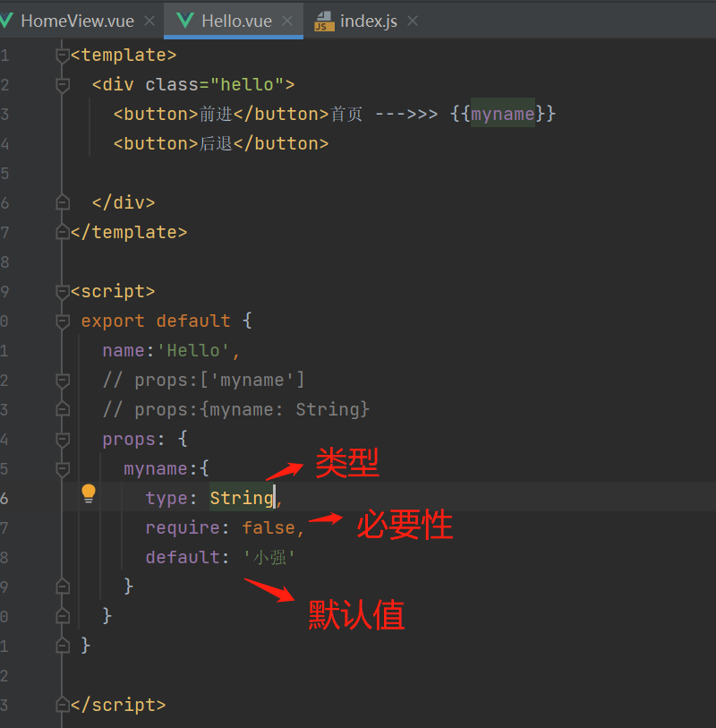Click the 后退 button tag text

pyautogui.click(x=216, y=143)
